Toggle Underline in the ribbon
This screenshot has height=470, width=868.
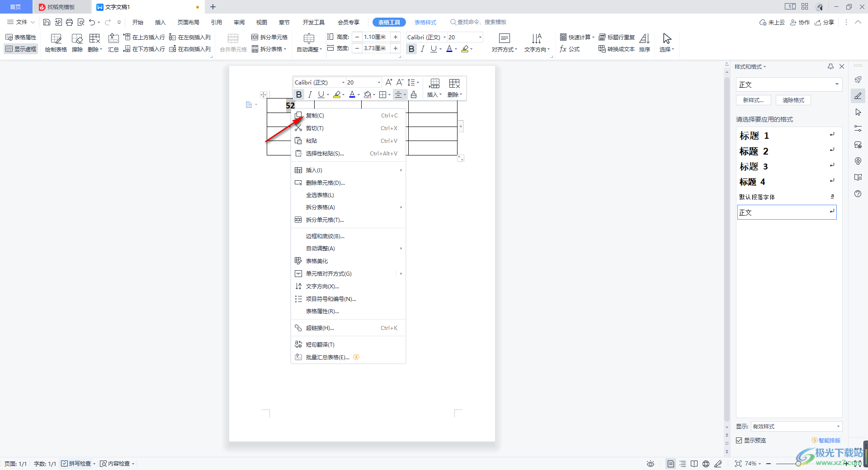(434, 49)
